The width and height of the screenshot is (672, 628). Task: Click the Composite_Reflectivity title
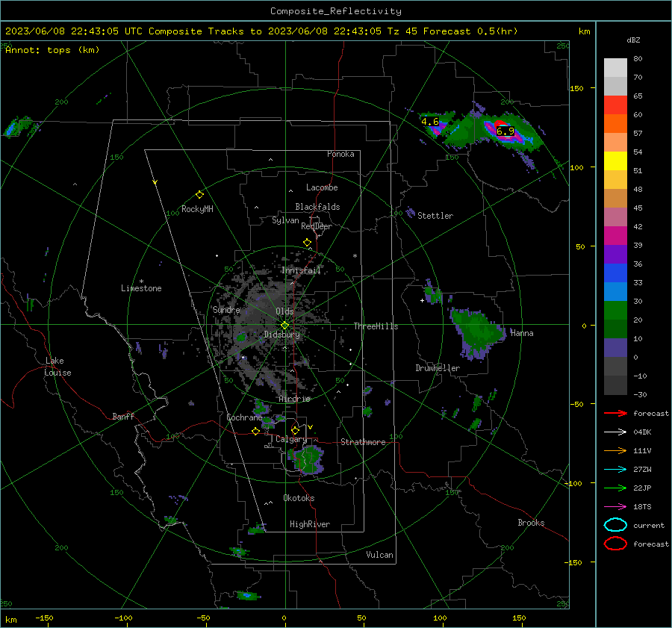[335, 11]
